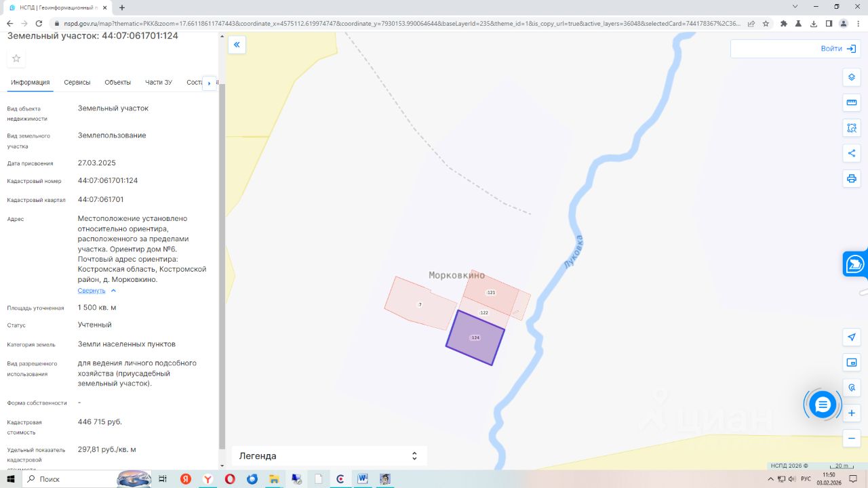Share this page from address bar
Screen dimensions: 868x488
[751, 24]
